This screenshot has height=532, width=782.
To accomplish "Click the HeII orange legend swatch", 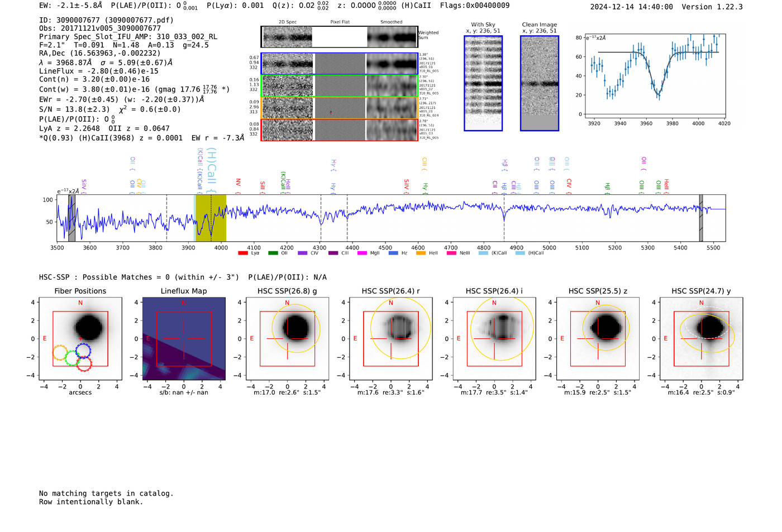I will 421,253.
